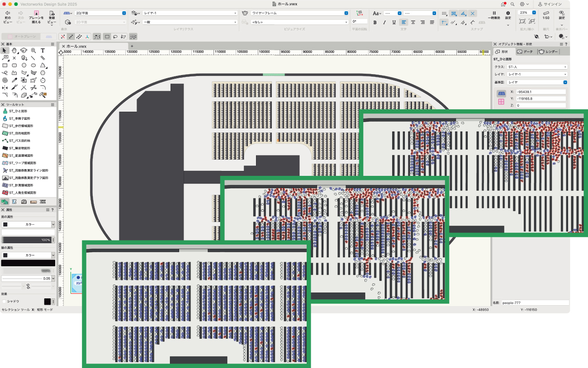Toggle the シャドウ checkbox
588x368 pixels.
pyautogui.click(x=5, y=301)
